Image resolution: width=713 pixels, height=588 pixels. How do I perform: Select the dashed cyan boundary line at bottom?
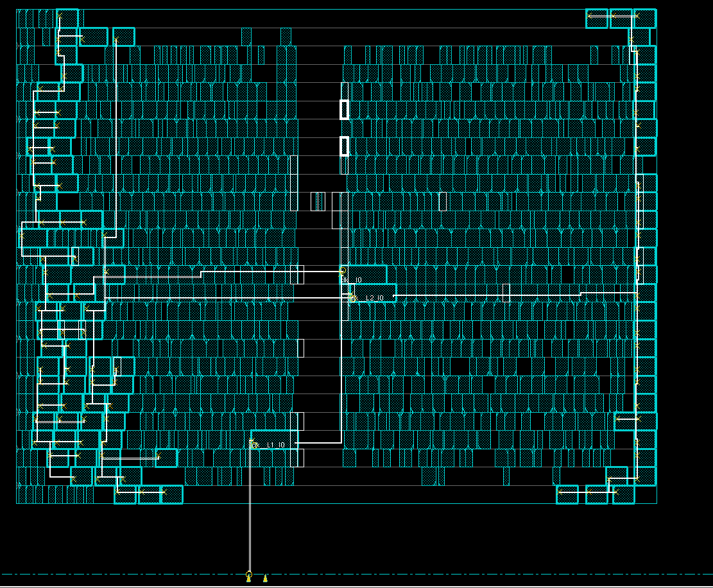(x=449, y=574)
